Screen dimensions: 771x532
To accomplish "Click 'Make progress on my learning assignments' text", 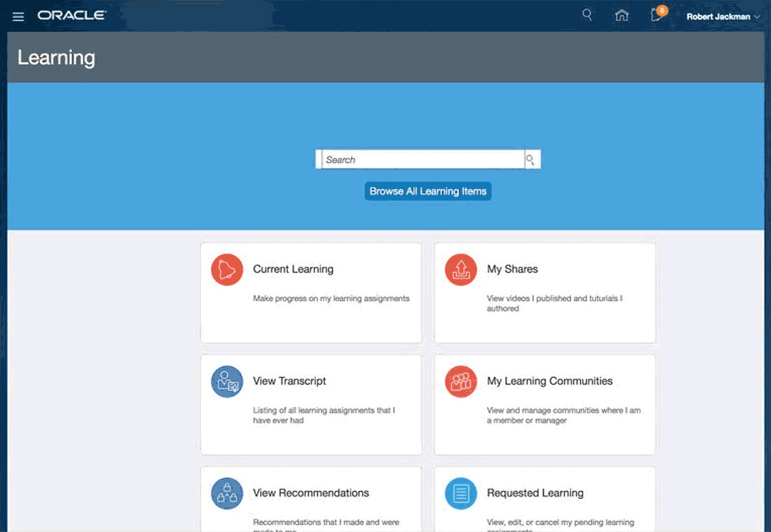I will pos(331,299).
